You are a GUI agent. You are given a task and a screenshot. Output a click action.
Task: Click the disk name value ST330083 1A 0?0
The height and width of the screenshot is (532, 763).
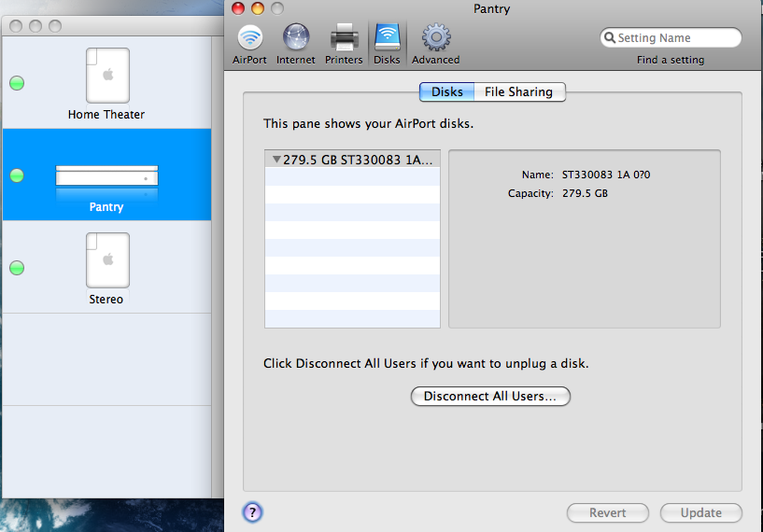coord(606,175)
